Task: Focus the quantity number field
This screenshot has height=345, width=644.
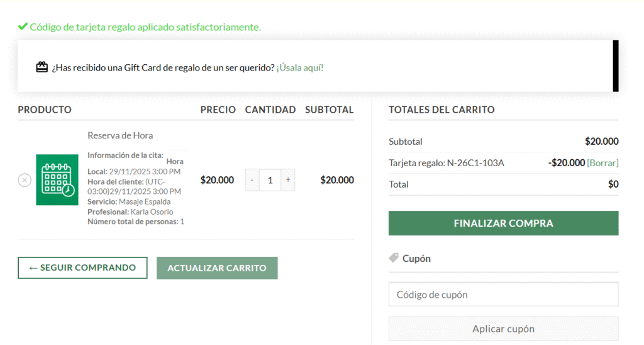Action: point(270,180)
